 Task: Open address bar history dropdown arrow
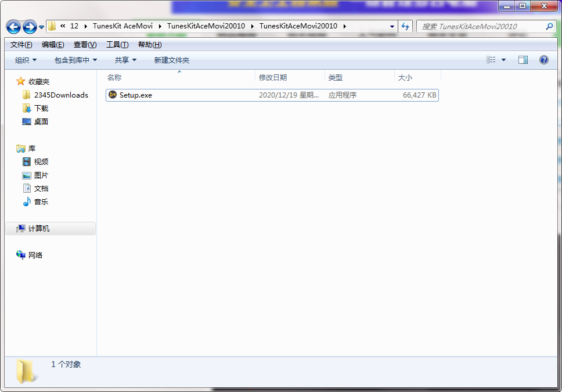(x=392, y=27)
